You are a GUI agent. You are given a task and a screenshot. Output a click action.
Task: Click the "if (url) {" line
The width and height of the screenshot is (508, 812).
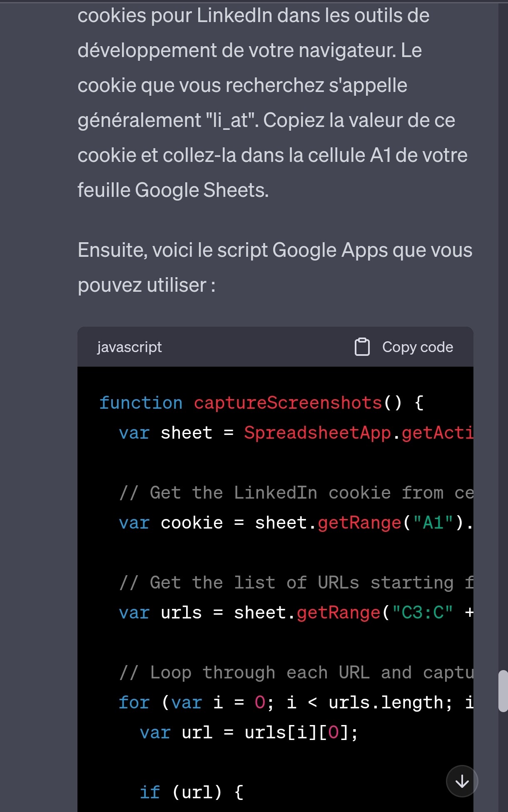coord(192,792)
